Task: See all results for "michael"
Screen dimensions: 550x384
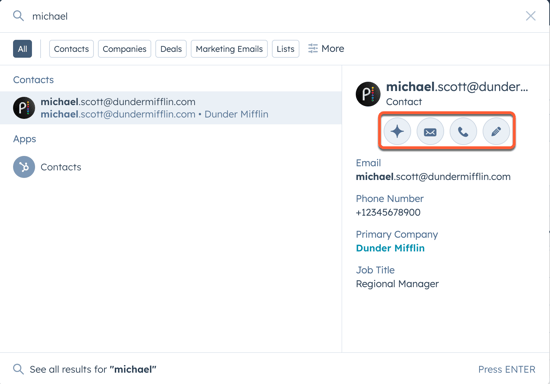Action: (x=93, y=369)
